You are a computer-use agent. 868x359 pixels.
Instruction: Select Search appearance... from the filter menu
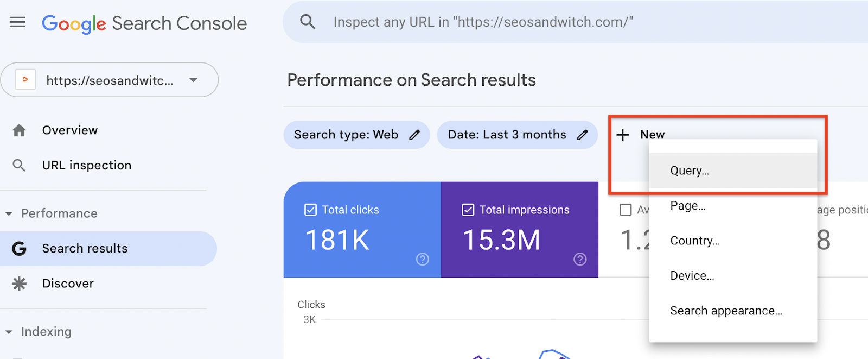point(733,311)
